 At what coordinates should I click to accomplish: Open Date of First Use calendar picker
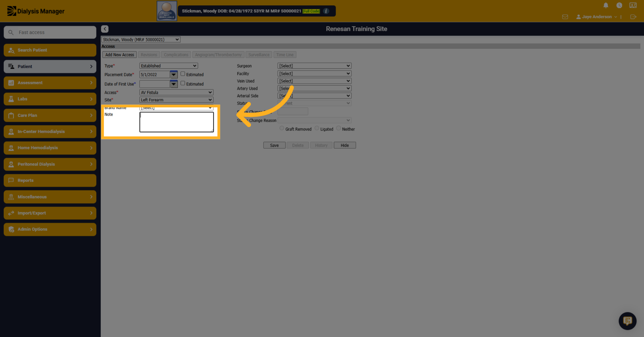[174, 84]
